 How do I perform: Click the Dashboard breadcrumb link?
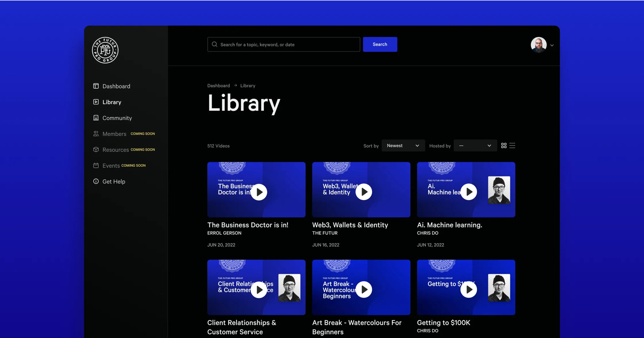pyautogui.click(x=218, y=86)
